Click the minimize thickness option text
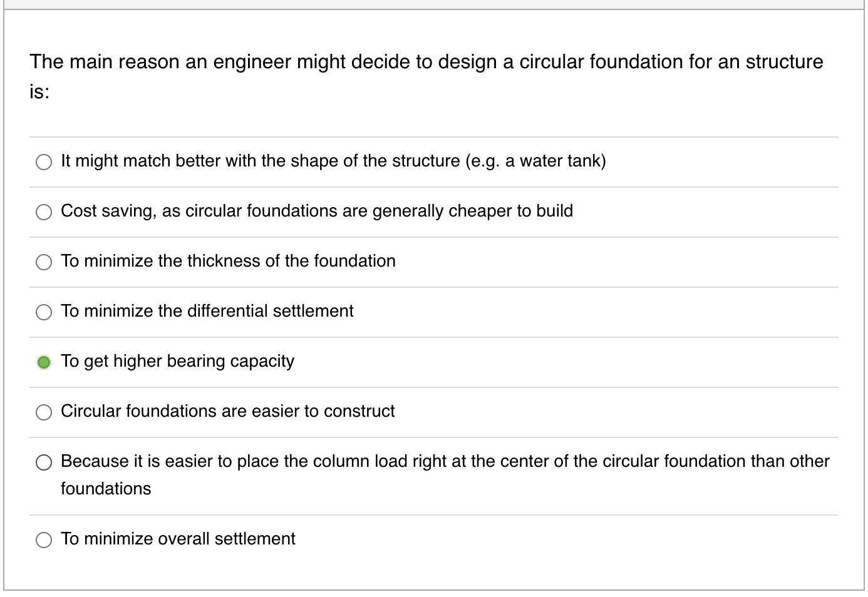The width and height of the screenshot is (868, 597). point(227,261)
